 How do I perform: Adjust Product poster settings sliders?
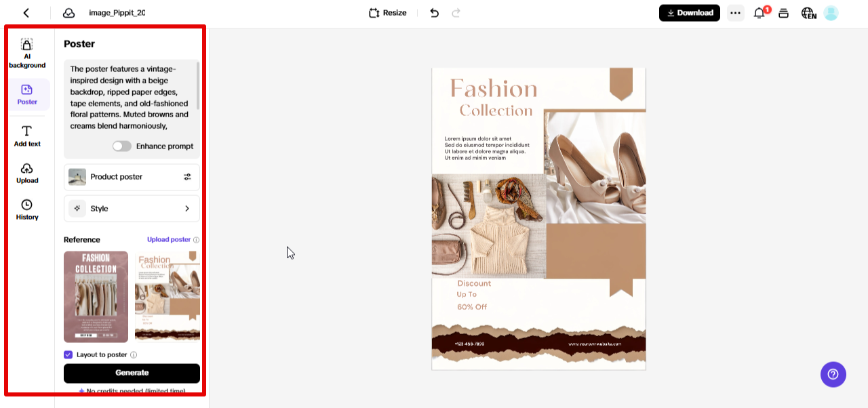coord(187,177)
